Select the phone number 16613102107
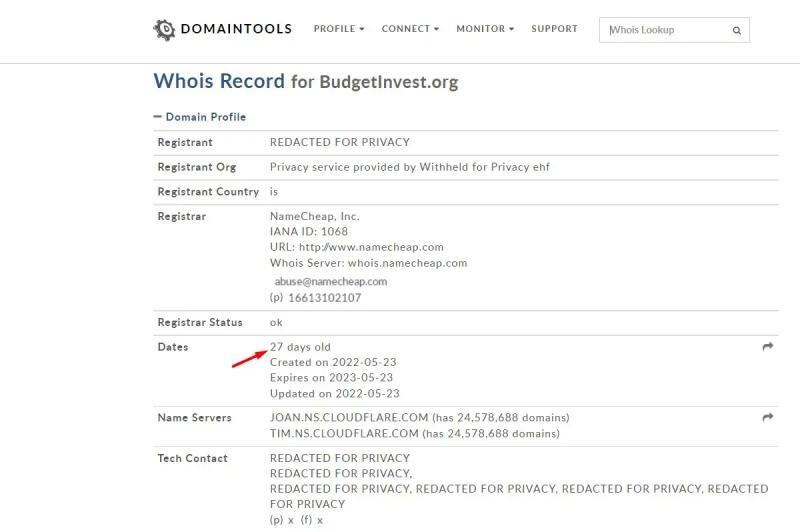800x532 pixels. point(324,298)
